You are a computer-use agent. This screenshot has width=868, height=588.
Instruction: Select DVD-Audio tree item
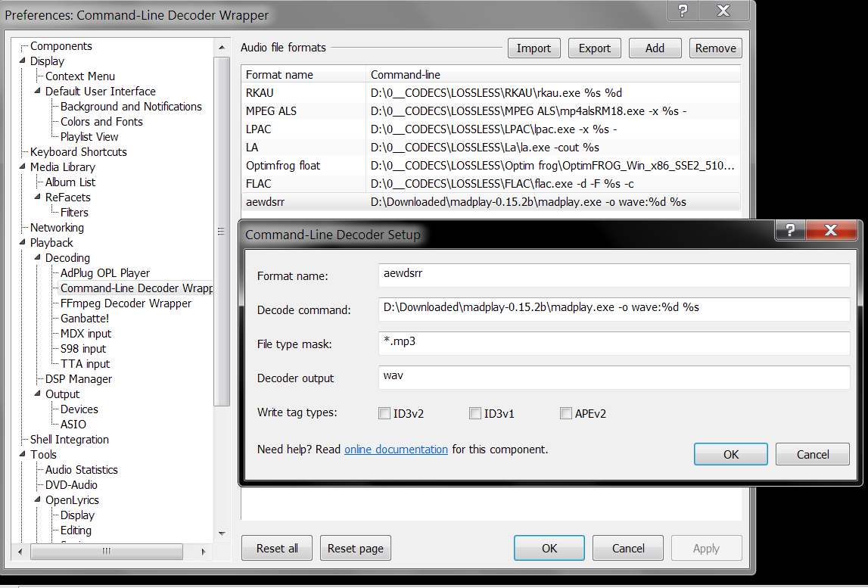71,484
